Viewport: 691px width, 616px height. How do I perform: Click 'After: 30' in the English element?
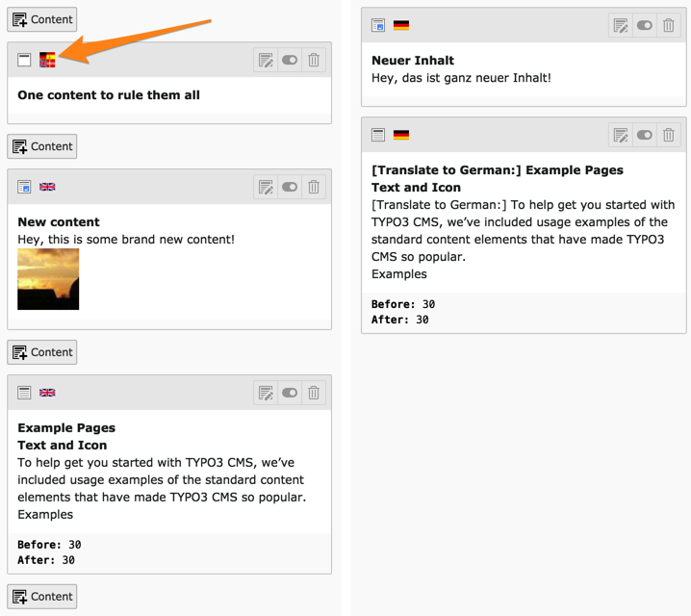click(x=46, y=560)
